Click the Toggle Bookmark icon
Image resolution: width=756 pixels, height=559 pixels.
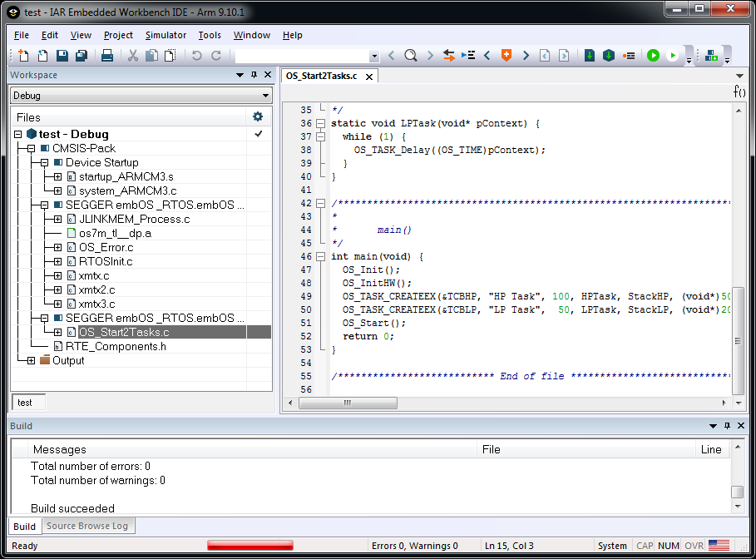[x=505, y=56]
